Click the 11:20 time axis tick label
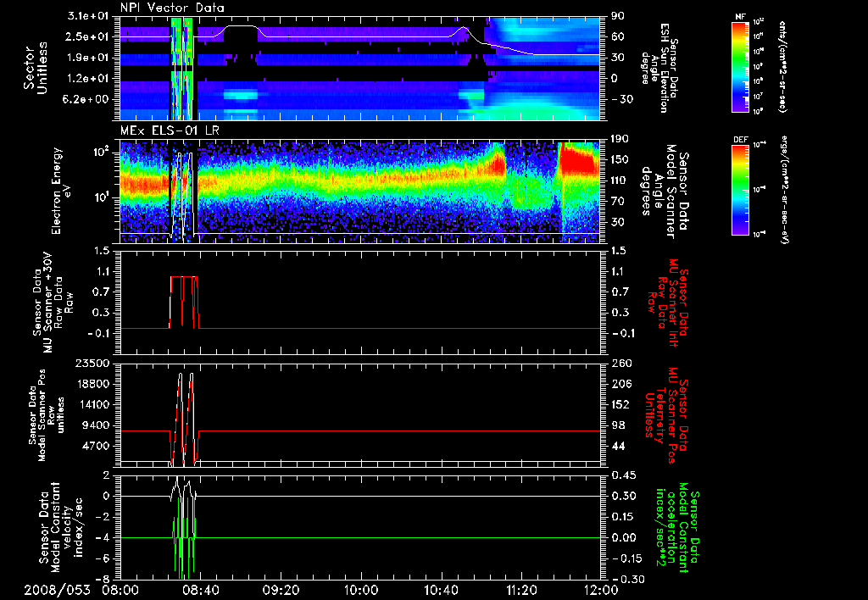 (x=521, y=590)
